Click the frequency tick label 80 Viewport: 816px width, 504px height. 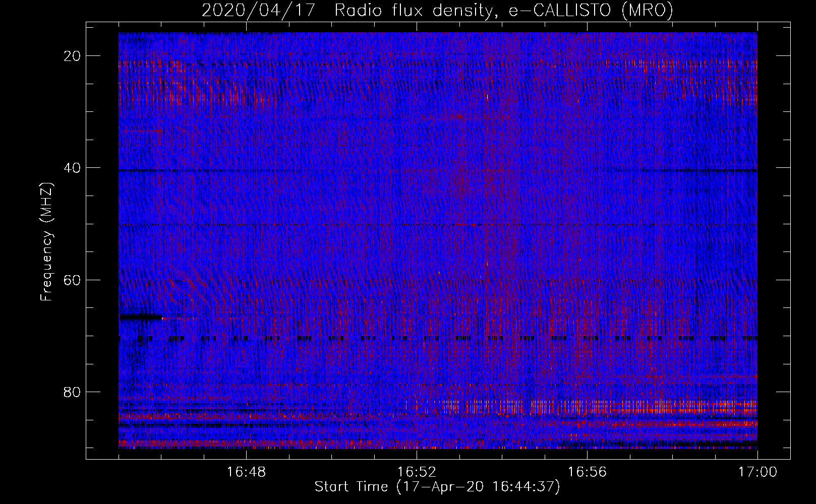[73, 392]
